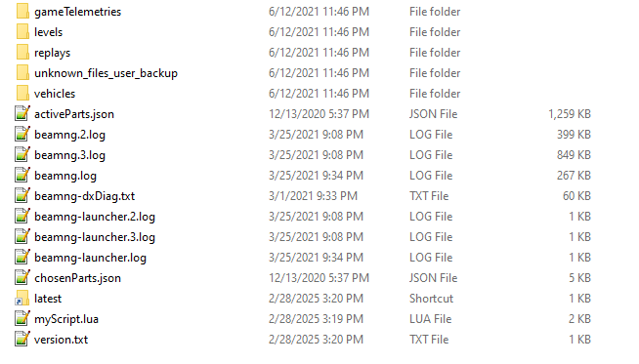The image size is (639, 364).
Task: Click the beamng.2.log file name
Action: (x=69, y=135)
